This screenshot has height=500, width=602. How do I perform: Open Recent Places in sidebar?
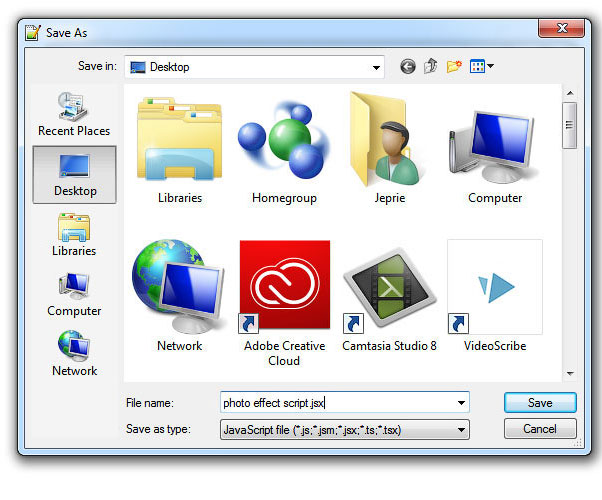pyautogui.click(x=74, y=114)
